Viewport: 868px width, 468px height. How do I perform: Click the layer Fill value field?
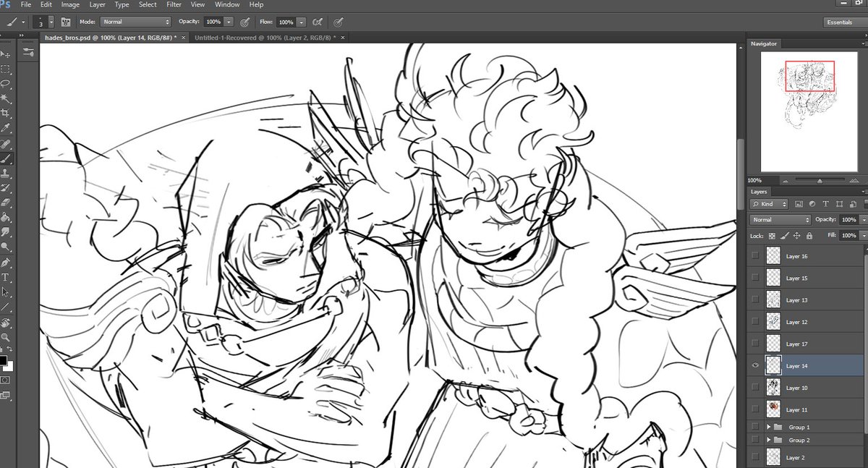(x=848, y=235)
